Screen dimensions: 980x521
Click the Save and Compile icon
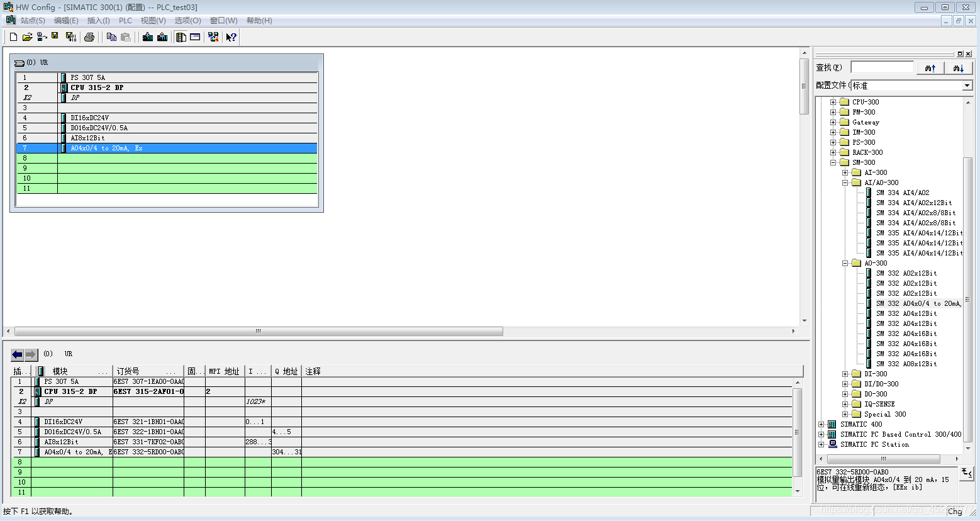[x=71, y=37]
